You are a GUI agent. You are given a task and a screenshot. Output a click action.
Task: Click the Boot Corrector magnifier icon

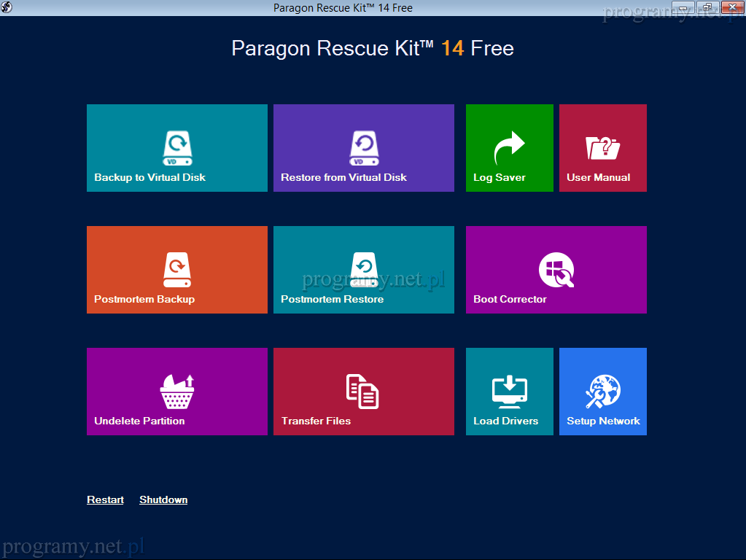click(556, 270)
